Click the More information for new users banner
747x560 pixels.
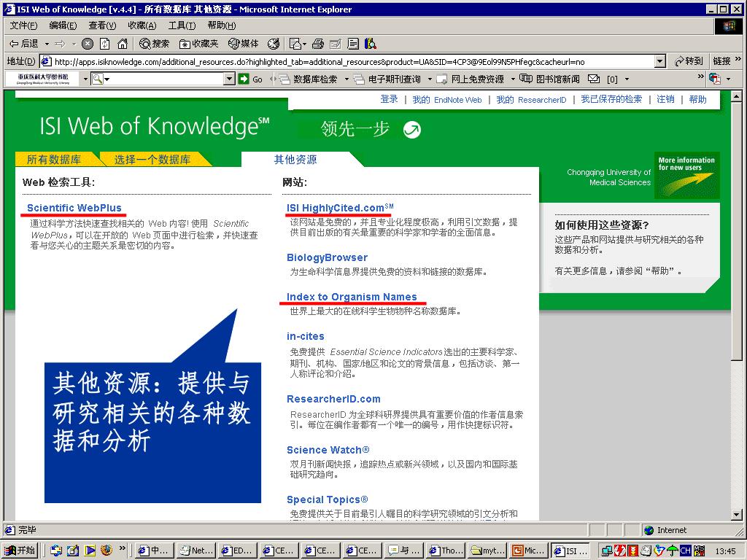click(x=686, y=175)
